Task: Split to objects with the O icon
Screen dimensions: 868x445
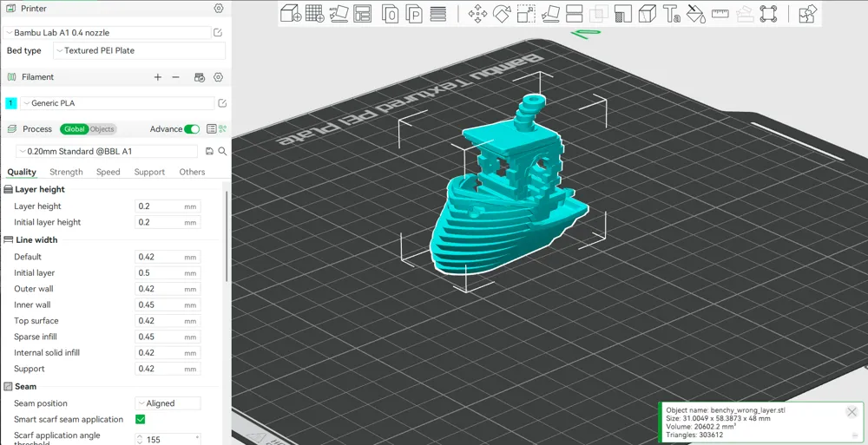Action: pyautogui.click(x=391, y=14)
